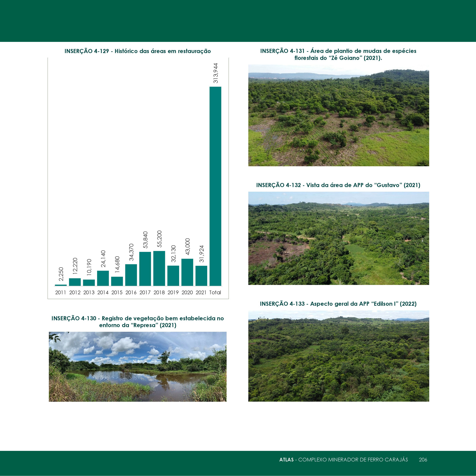Click the 2017 axis label
The width and height of the screenshot is (476, 476).
tap(145, 293)
